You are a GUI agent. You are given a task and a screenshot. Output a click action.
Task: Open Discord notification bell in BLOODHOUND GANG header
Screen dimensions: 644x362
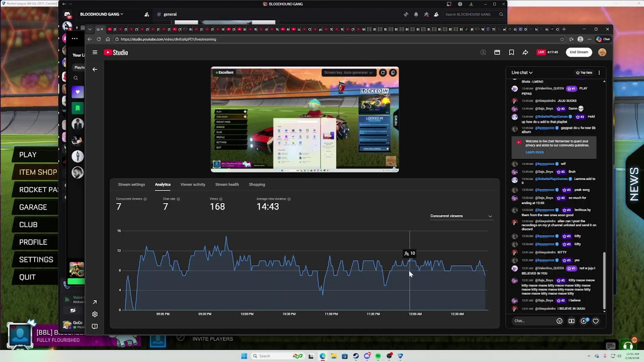(x=416, y=15)
